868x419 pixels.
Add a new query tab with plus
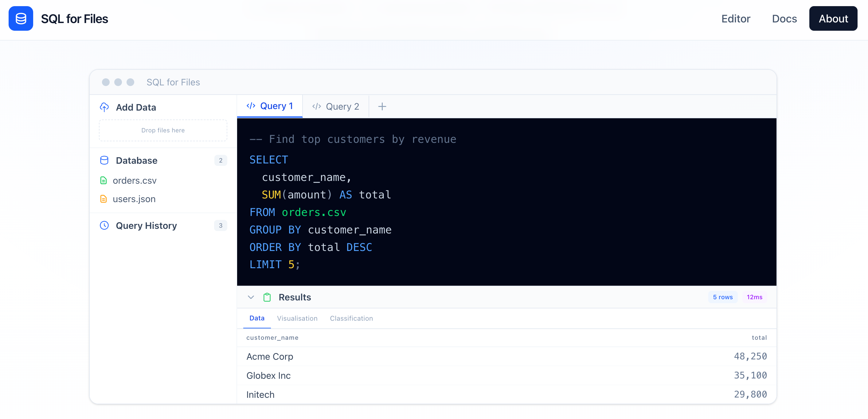pos(382,107)
